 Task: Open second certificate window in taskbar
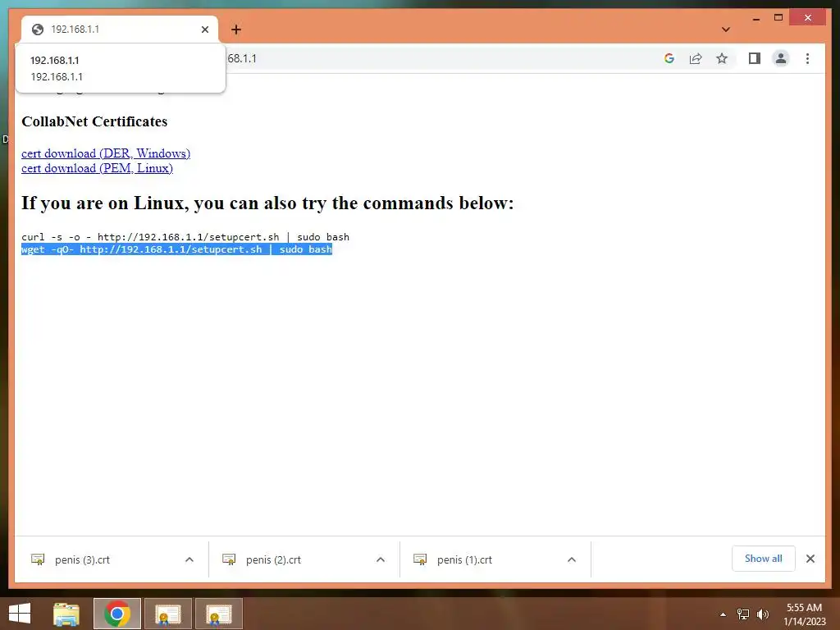[x=219, y=614]
